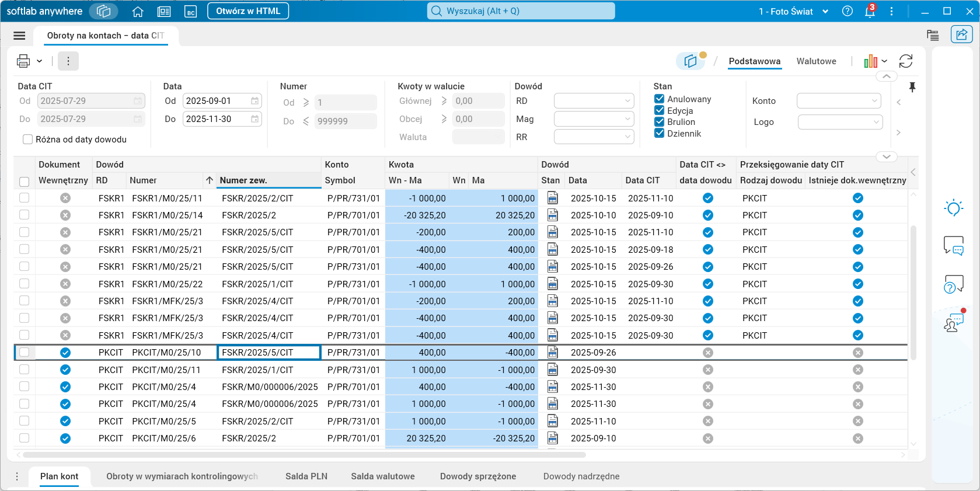This screenshot has height=491, width=980.
Task: Click the home icon in title bar
Action: coord(138,12)
